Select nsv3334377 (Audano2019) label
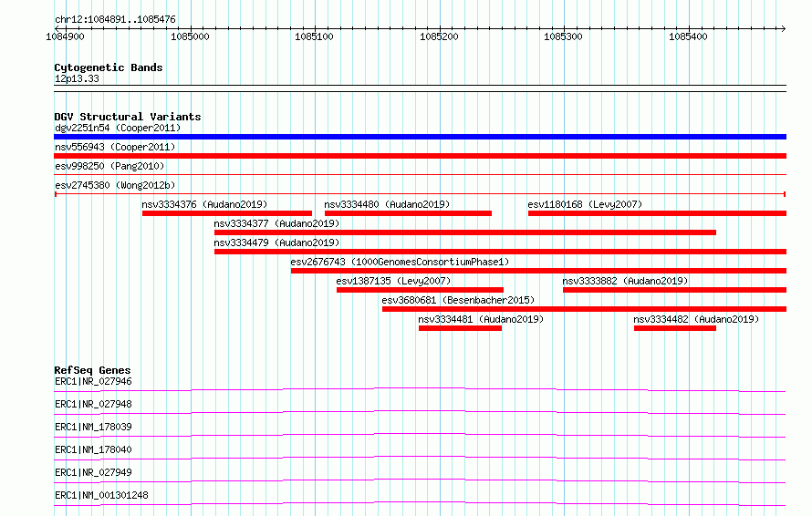The height and width of the screenshot is (516, 812). 276,223
